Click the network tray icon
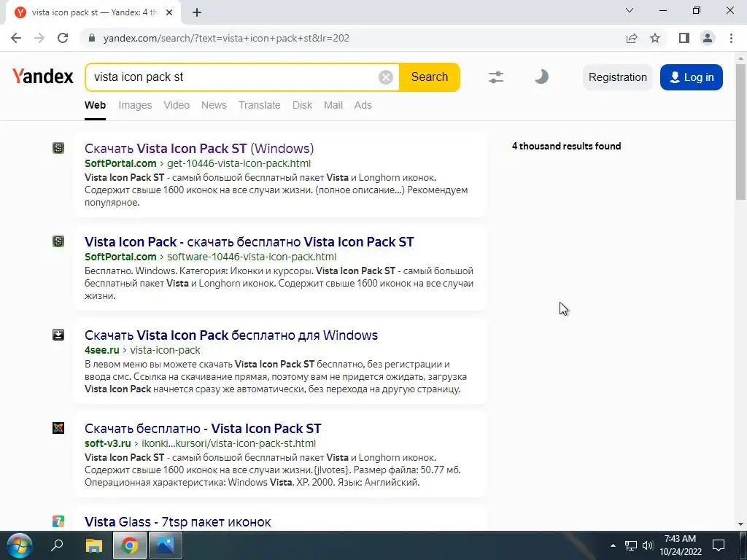 (631, 545)
